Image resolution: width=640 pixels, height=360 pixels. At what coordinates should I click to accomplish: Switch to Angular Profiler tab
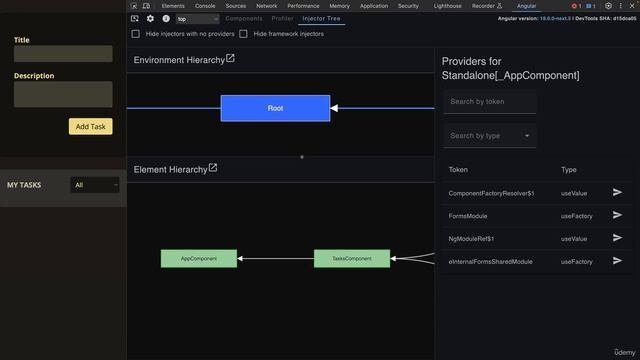(282, 18)
